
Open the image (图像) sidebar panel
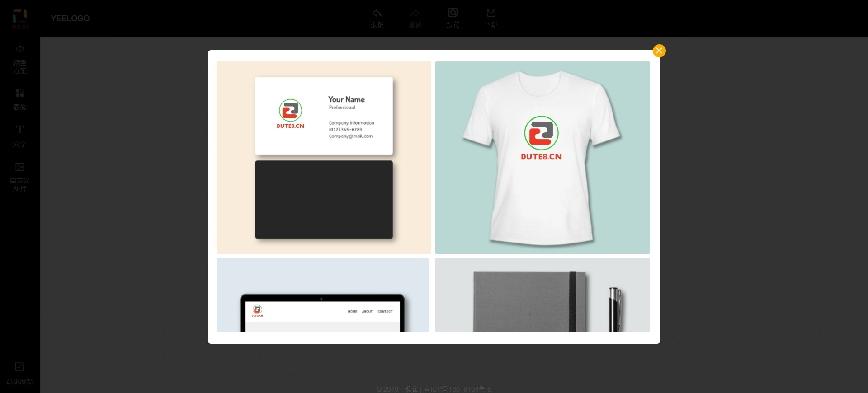click(20, 99)
